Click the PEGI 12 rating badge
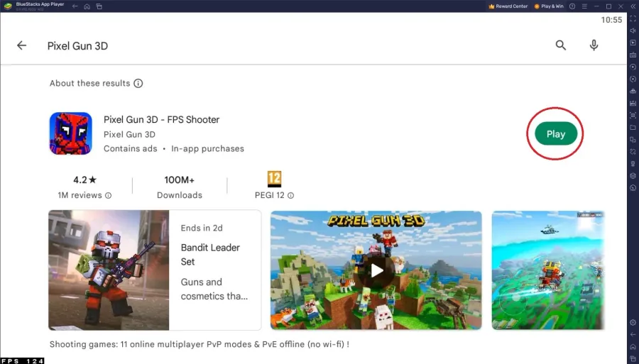This screenshot has height=364, width=639. click(274, 179)
